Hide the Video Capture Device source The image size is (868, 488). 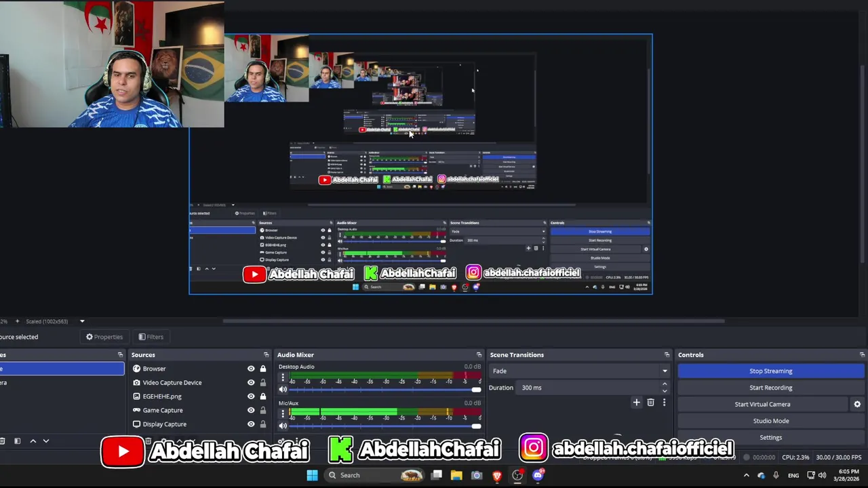(251, 382)
